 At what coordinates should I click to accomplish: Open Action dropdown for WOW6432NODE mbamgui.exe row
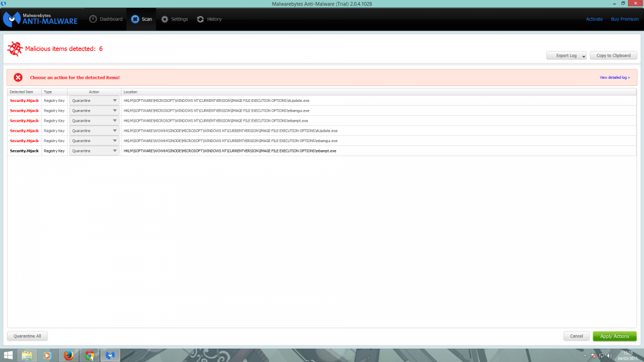(94, 141)
